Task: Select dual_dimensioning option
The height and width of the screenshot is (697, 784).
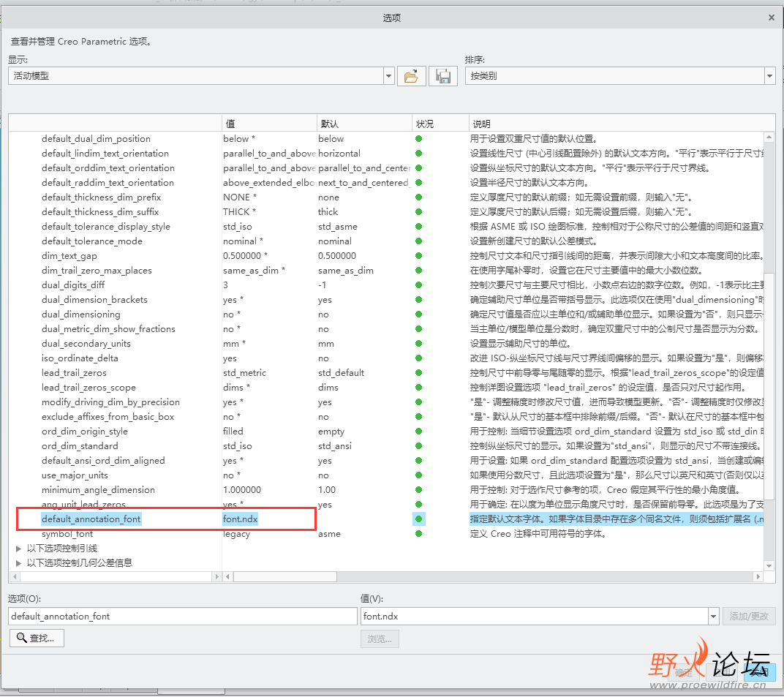Action: [81, 314]
